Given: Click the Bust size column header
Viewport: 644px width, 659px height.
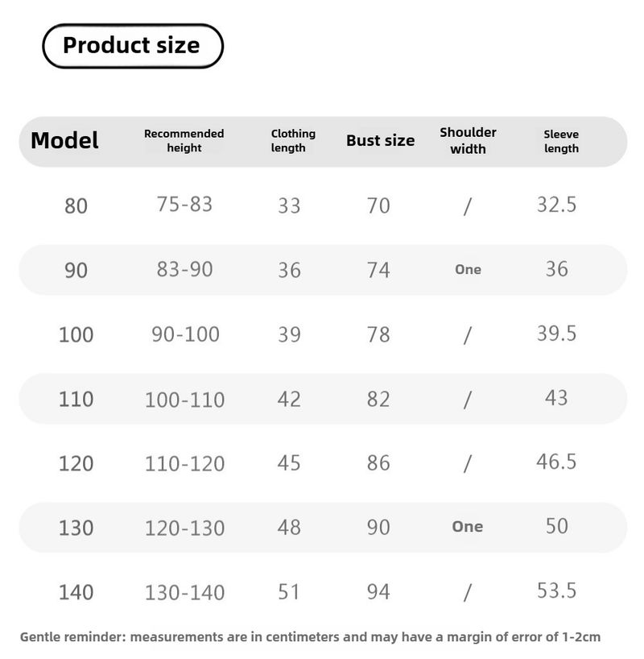Looking at the screenshot, I should coord(380,141).
